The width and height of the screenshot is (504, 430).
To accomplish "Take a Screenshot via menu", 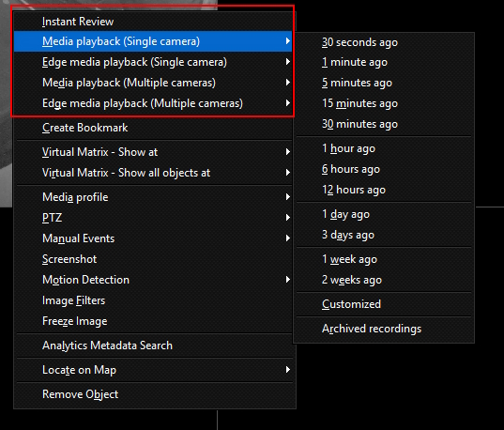I will coord(154,259).
